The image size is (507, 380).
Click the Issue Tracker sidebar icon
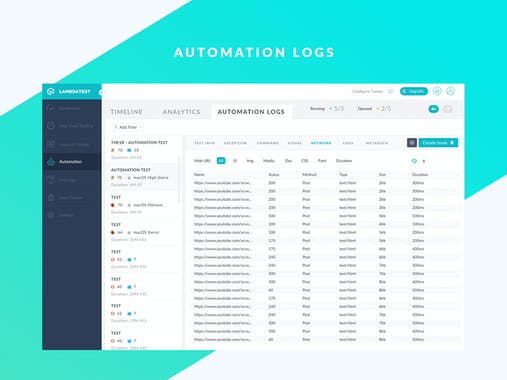coord(51,197)
